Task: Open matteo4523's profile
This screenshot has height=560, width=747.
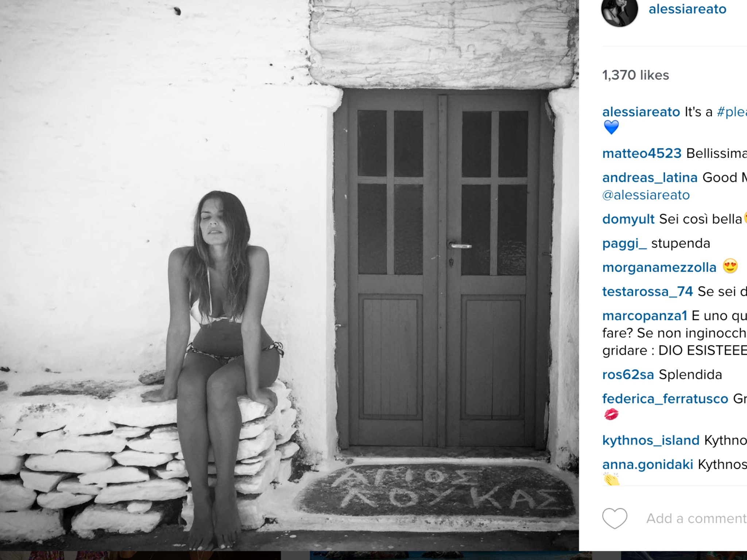Action: (x=642, y=153)
